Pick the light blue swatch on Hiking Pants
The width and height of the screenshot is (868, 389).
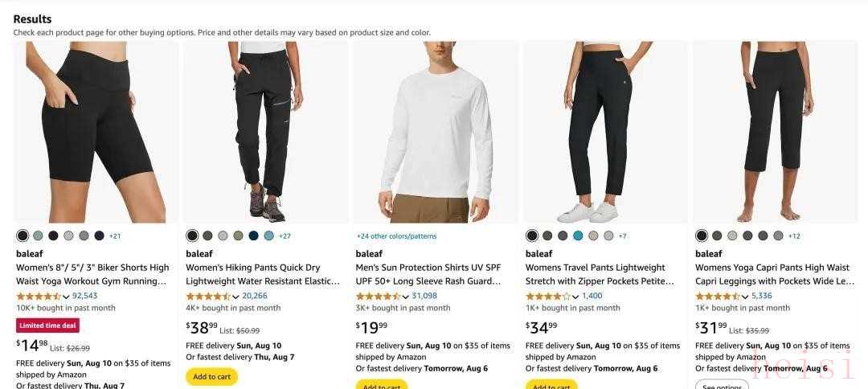click(268, 235)
